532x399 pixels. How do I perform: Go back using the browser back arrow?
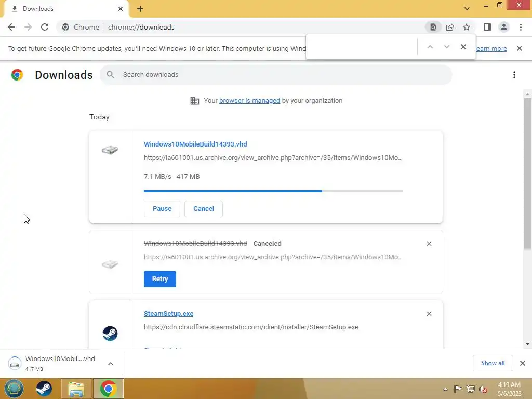(x=11, y=27)
